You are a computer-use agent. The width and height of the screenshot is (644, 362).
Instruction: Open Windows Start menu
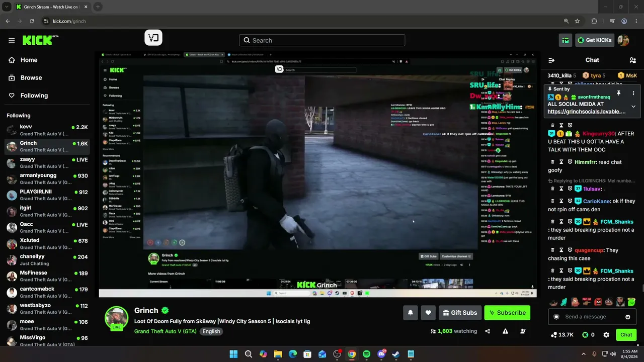(233, 354)
